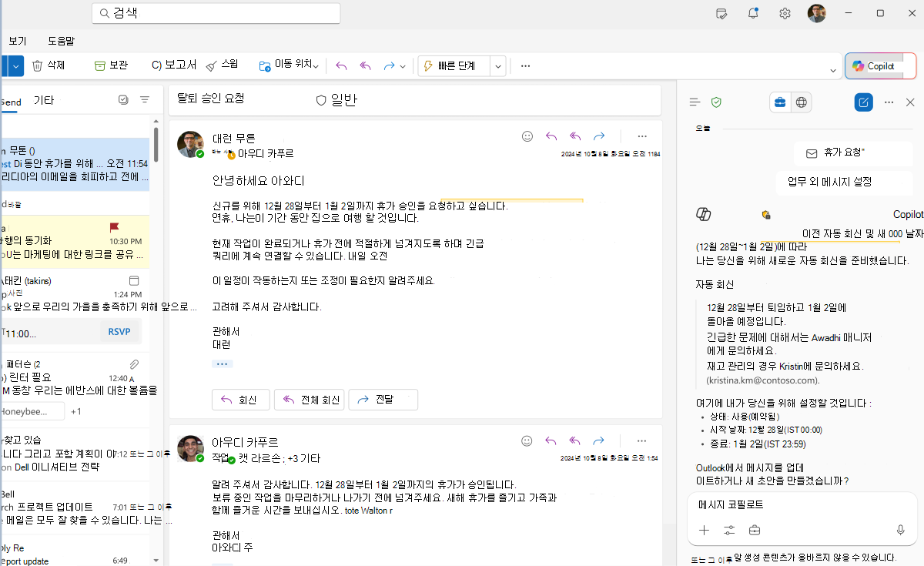
Task: Click the calendar icon on the 1:24 PM message
Action: point(134,280)
